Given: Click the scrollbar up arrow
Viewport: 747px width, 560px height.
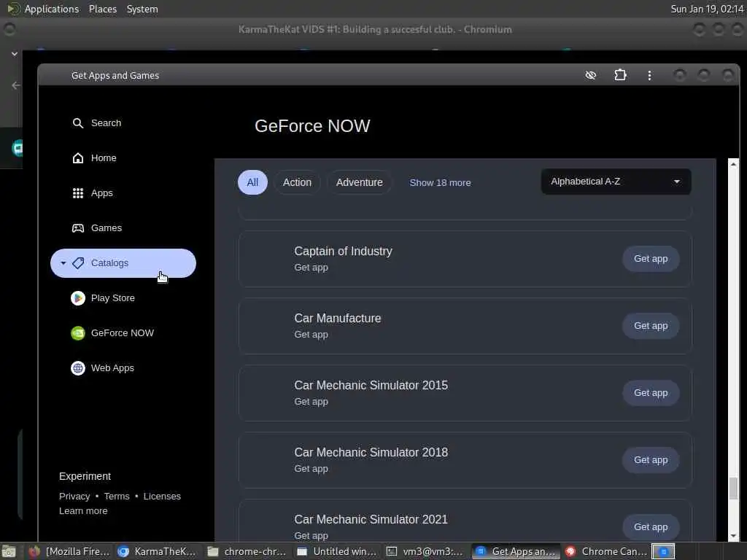Looking at the screenshot, I should (x=734, y=164).
